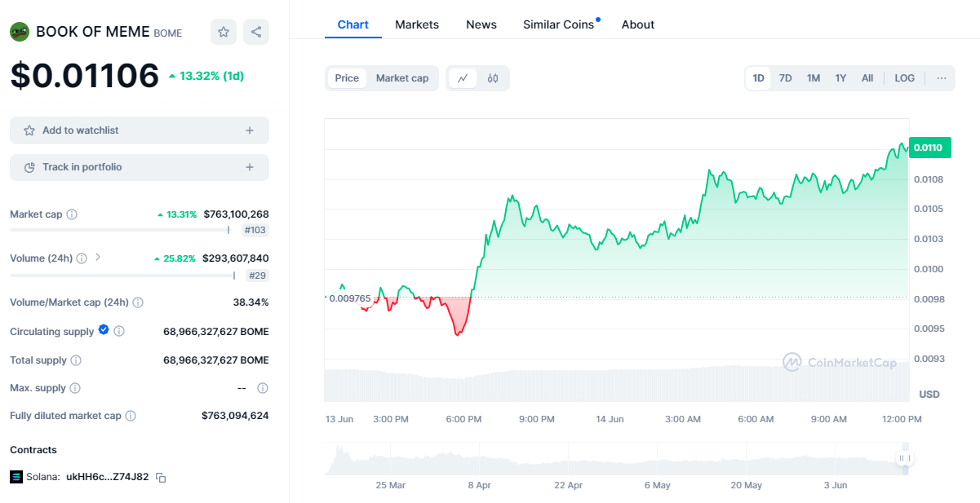The height and width of the screenshot is (503, 980).
Task: Copy the Solana contract address
Action: 161,477
